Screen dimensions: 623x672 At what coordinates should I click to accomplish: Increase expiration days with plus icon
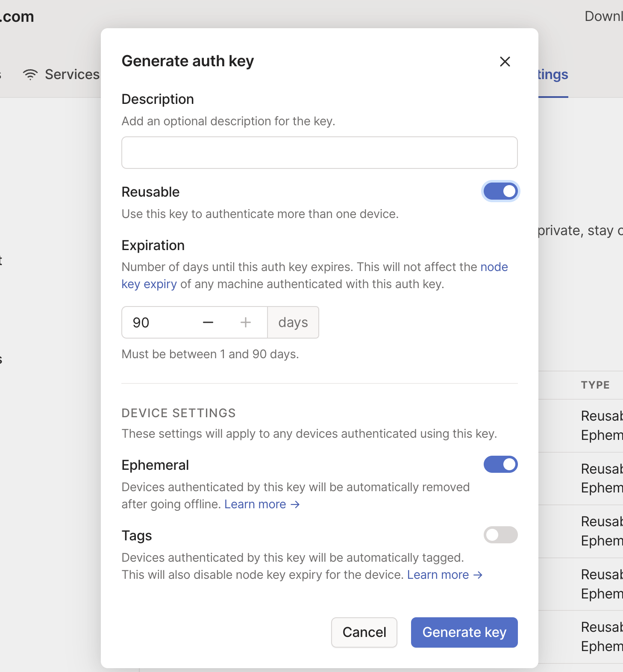[x=245, y=322]
